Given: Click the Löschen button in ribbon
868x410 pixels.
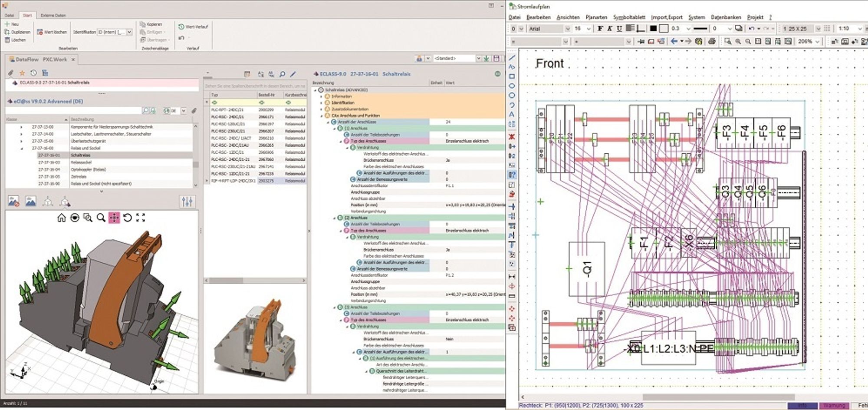Looking at the screenshot, I should coord(15,40).
